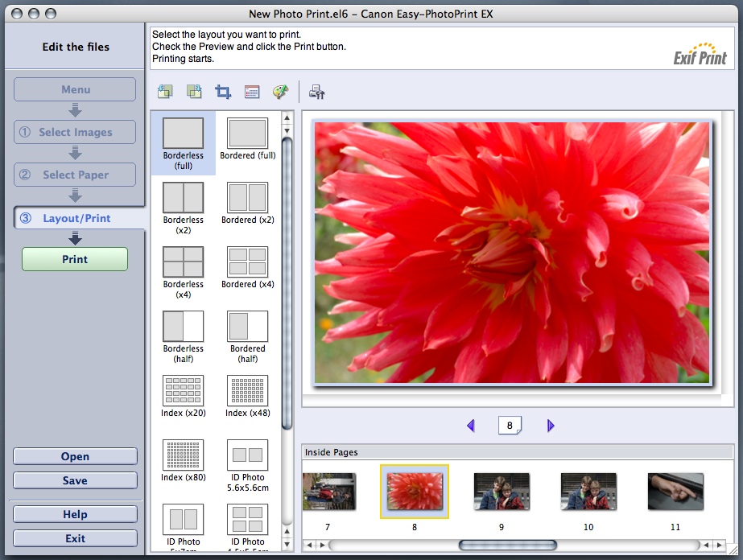This screenshot has height=560, width=743.
Task: Go to previous page with left arrow
Action: click(471, 426)
